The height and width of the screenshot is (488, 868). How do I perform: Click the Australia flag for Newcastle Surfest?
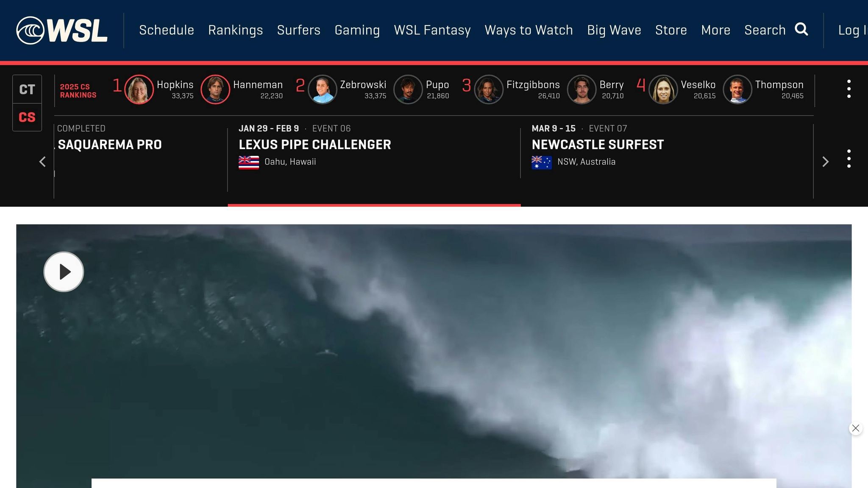[542, 161]
